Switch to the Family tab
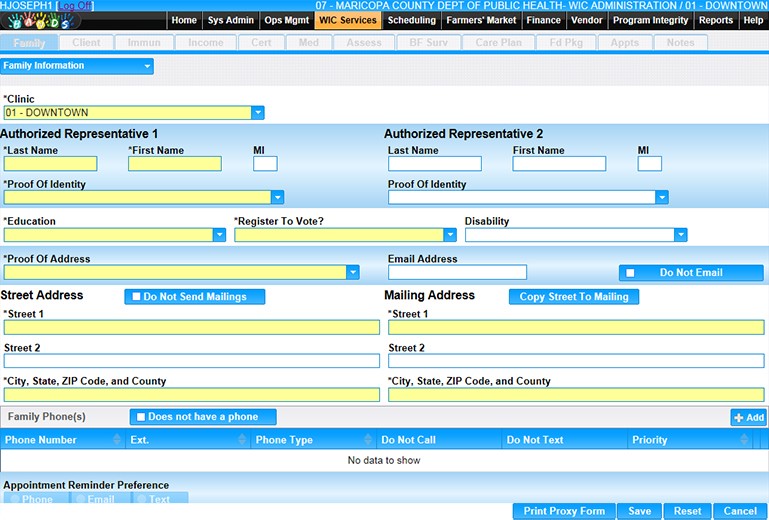This screenshot has width=769, height=520. pos(29,43)
